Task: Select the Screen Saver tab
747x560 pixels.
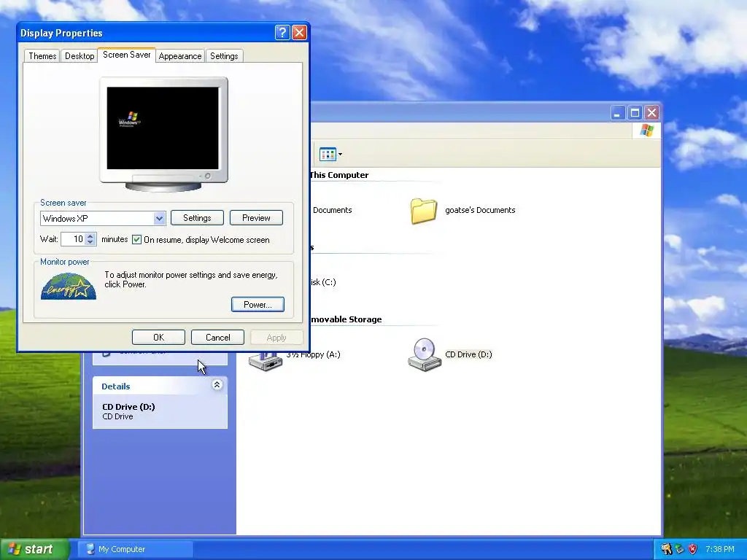Action: (127, 55)
